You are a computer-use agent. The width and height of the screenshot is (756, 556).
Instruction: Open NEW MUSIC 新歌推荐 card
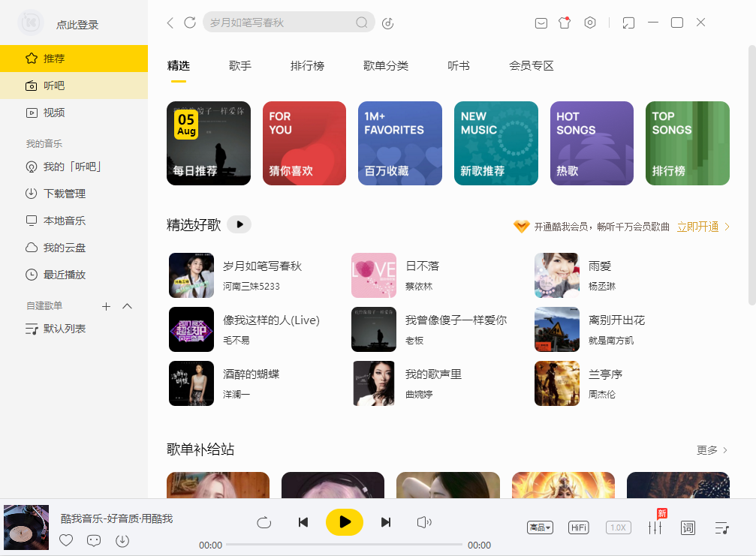[x=496, y=143]
